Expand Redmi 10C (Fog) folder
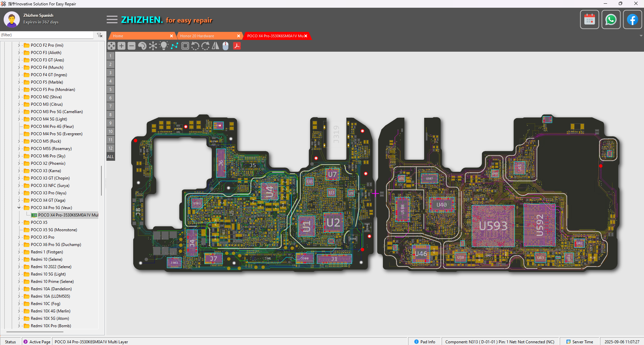This screenshot has height=345, width=644. coord(19,303)
